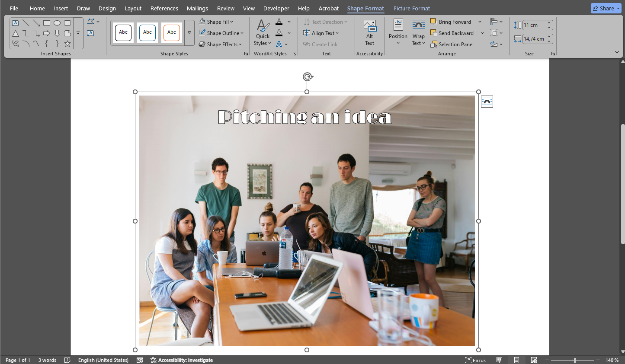Open word count by clicking 3 words

(47, 360)
